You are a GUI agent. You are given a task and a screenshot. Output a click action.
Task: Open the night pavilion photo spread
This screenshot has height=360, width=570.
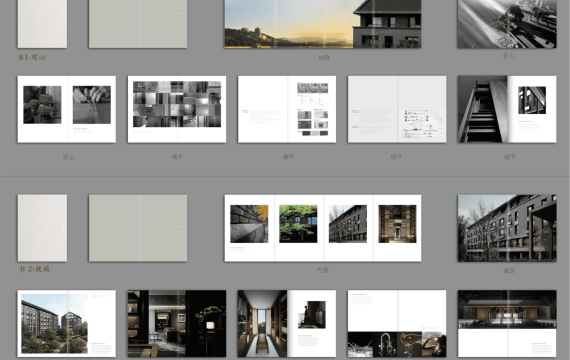pos(507,323)
